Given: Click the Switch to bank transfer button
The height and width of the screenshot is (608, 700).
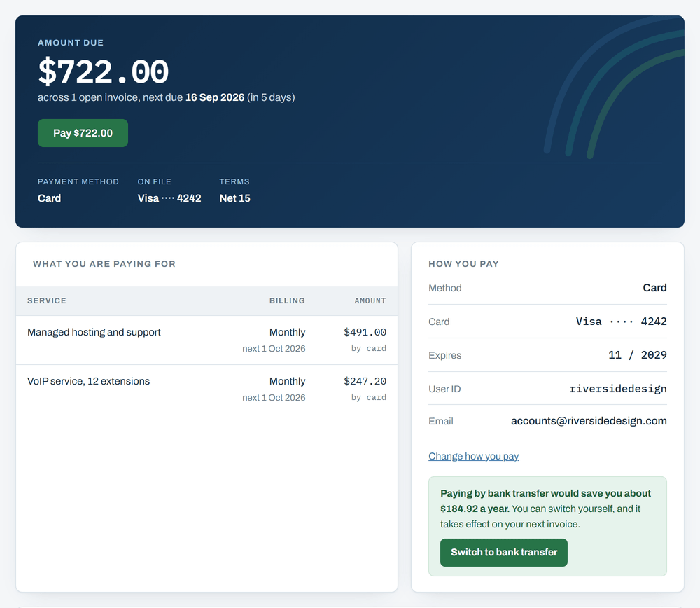Looking at the screenshot, I should [x=503, y=553].
